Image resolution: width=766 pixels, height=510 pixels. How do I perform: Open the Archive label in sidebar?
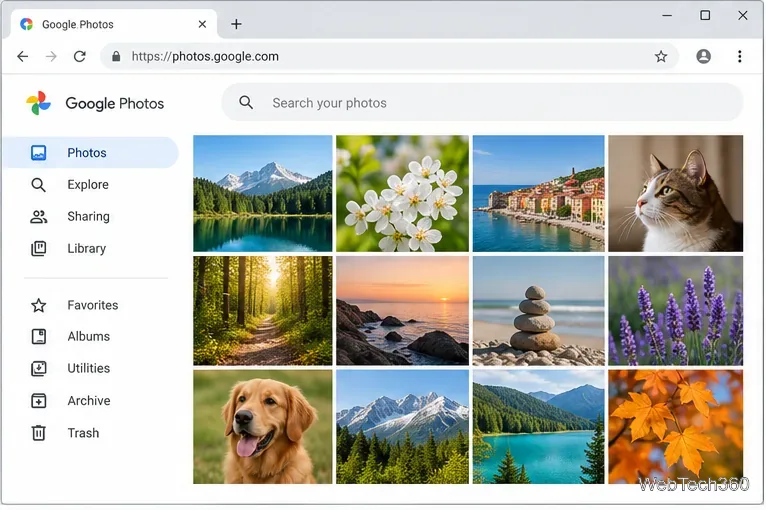[x=89, y=401]
